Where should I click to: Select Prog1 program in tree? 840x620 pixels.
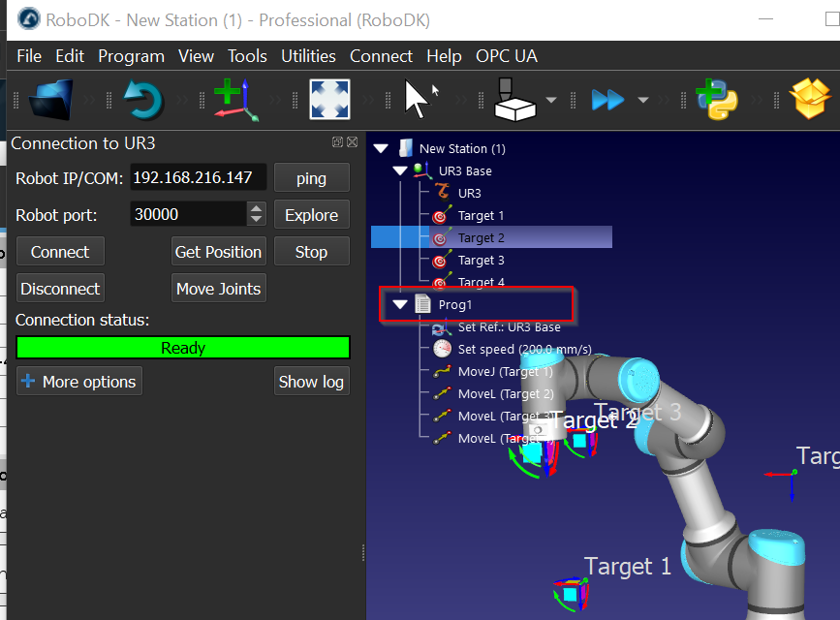click(x=455, y=304)
